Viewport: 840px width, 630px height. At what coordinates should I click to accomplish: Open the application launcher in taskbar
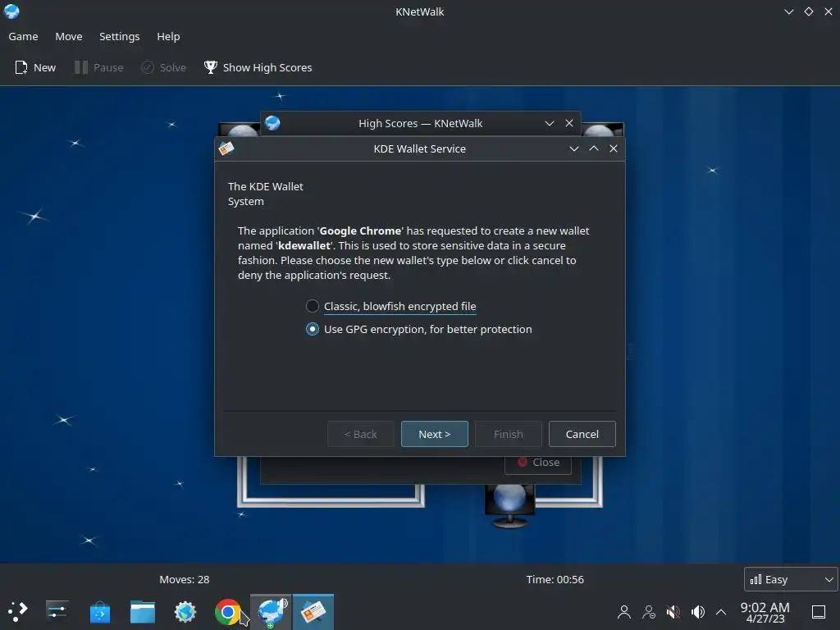[17, 611]
